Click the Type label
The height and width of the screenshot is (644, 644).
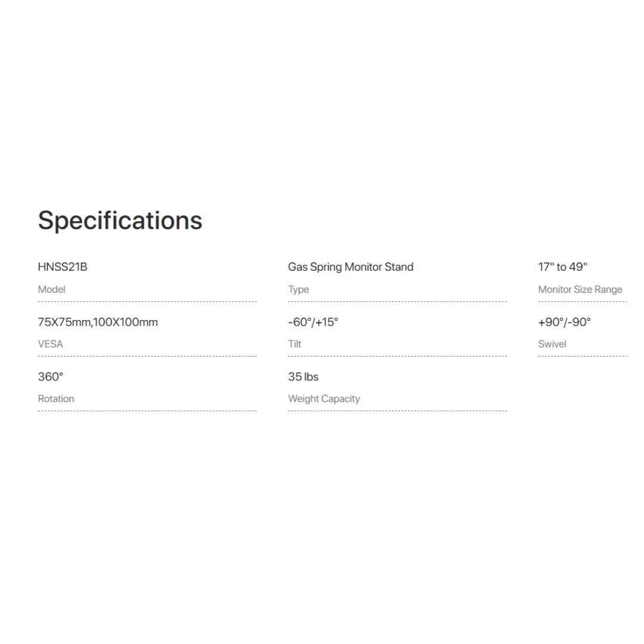[298, 290]
